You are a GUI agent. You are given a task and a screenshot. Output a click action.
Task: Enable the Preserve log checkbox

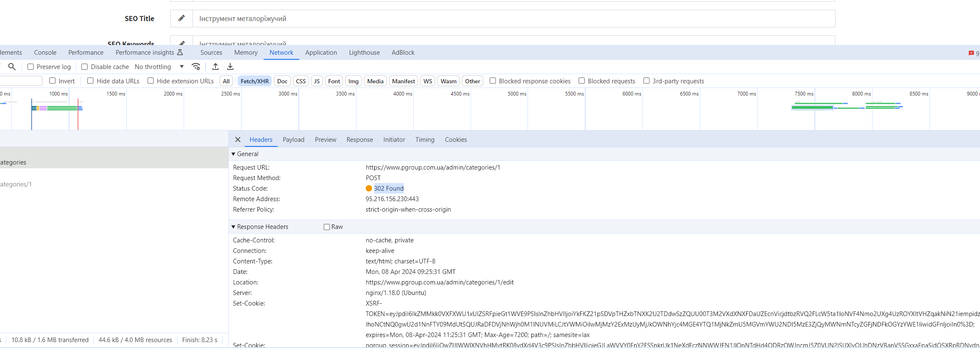(x=31, y=67)
